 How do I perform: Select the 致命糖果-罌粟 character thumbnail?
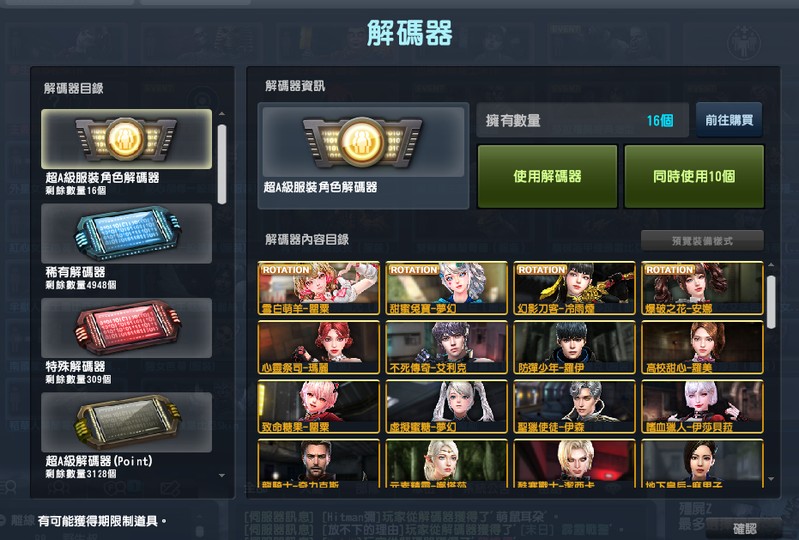pos(318,407)
